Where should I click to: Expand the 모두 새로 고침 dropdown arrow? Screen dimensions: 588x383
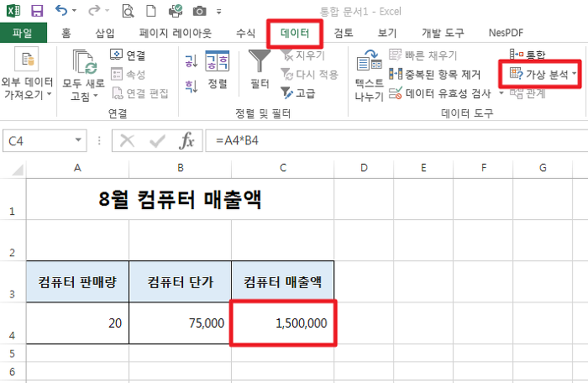[x=96, y=96]
